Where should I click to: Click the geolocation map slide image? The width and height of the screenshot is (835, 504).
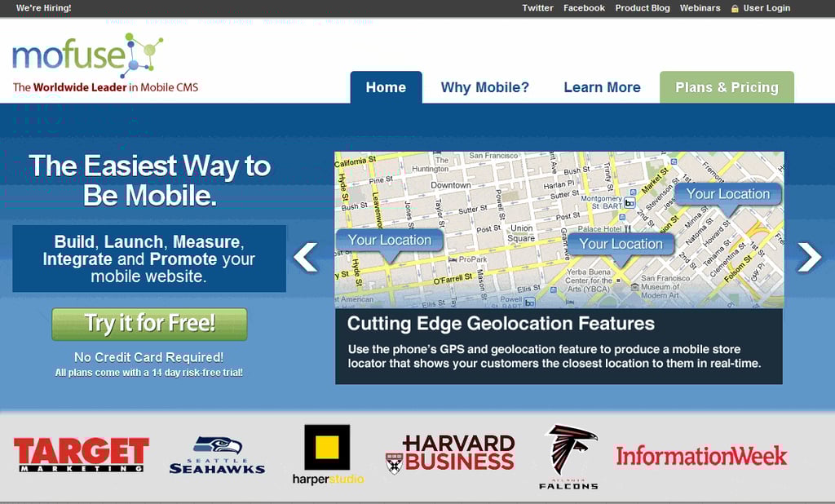pos(559,229)
